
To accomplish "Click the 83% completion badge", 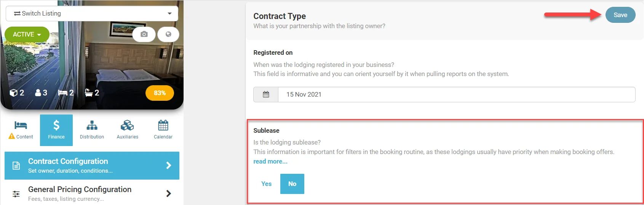I will pyautogui.click(x=160, y=93).
